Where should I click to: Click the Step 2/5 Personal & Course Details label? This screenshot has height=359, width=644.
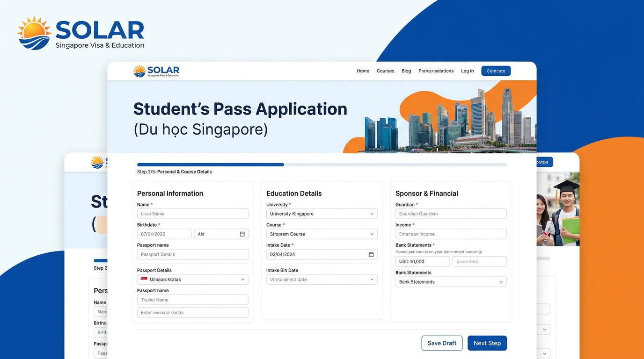[x=174, y=172]
